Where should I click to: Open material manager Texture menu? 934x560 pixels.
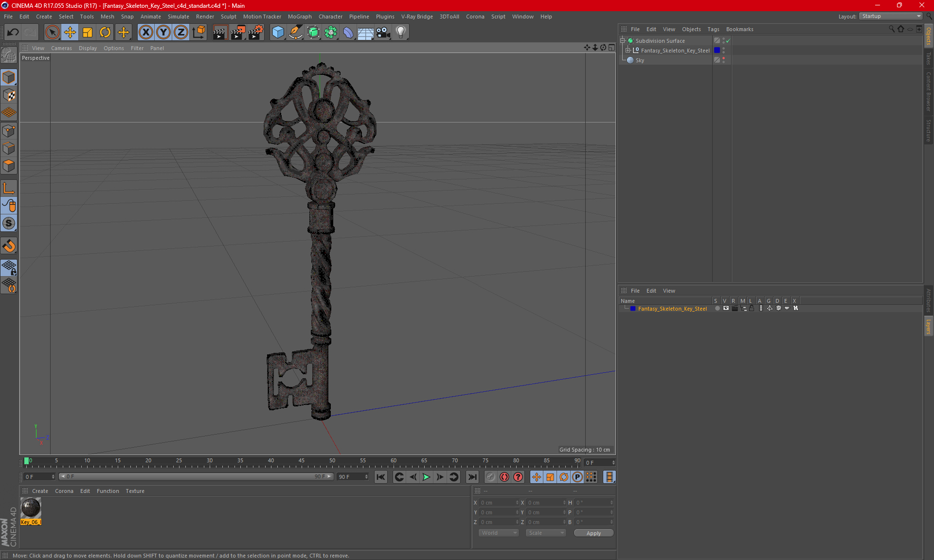coord(135,491)
